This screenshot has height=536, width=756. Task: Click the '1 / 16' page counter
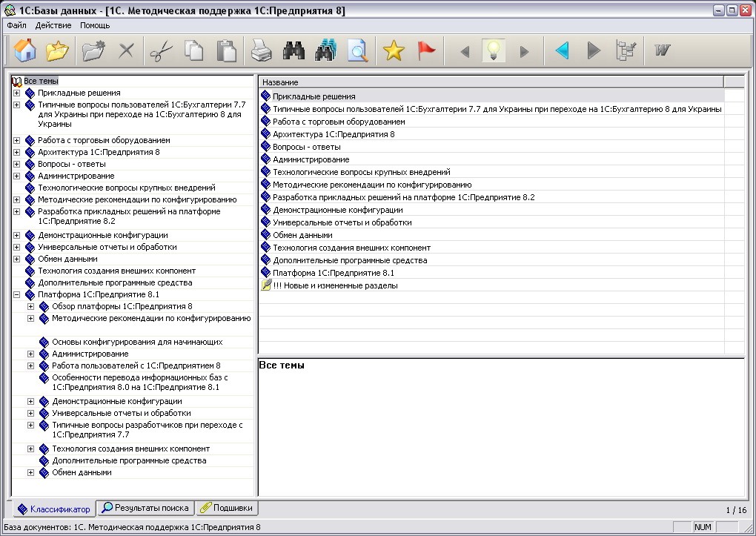point(736,510)
